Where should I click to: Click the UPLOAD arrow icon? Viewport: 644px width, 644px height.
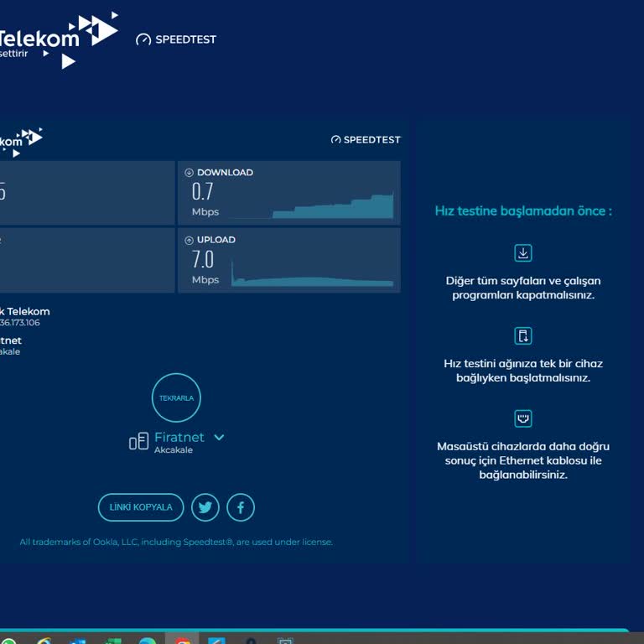pyautogui.click(x=189, y=241)
